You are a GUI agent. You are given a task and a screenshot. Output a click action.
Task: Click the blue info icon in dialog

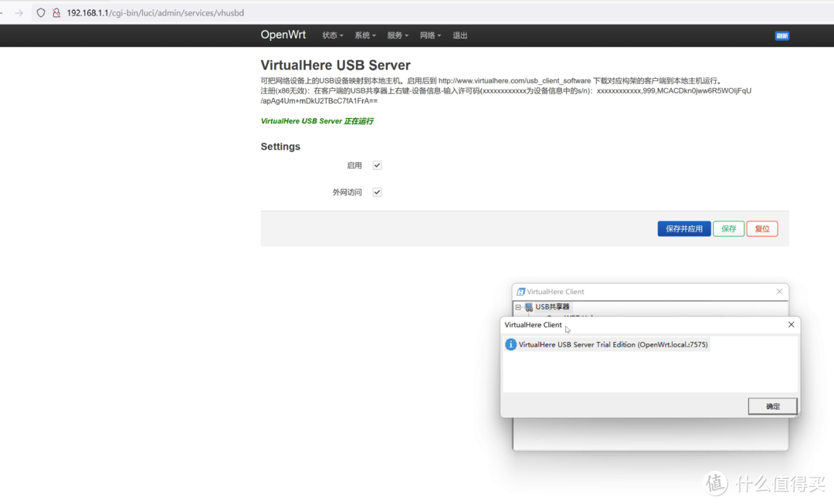[510, 344]
